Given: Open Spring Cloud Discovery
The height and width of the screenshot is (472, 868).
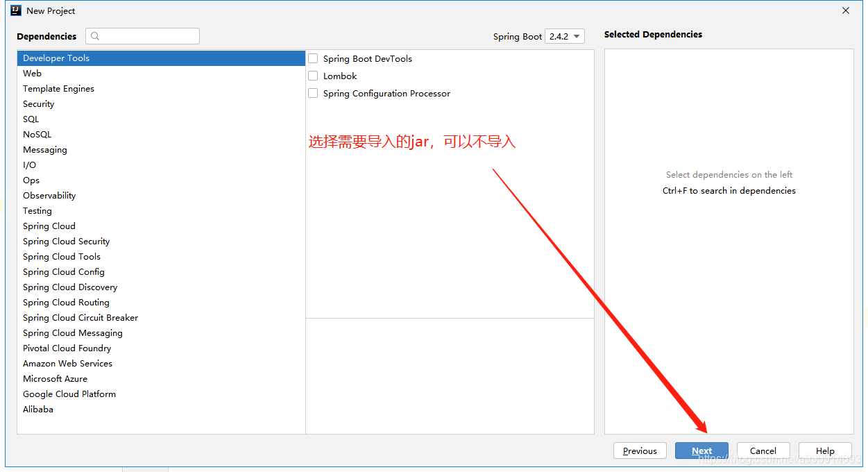Looking at the screenshot, I should pyautogui.click(x=161, y=287).
